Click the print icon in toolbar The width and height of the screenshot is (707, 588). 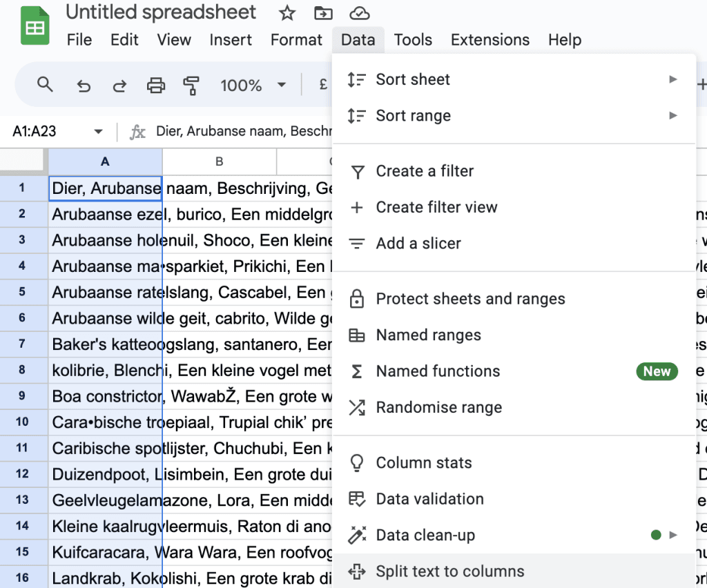(156, 86)
